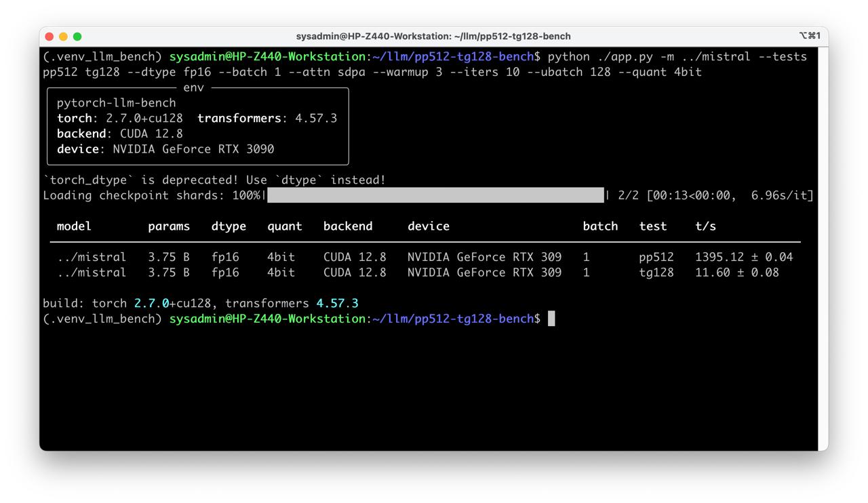Click the red close window button
The width and height of the screenshot is (868, 503).
point(50,37)
